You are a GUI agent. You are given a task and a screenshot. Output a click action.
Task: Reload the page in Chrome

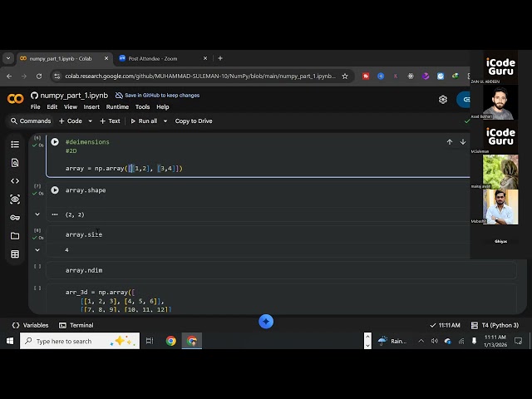(x=39, y=76)
